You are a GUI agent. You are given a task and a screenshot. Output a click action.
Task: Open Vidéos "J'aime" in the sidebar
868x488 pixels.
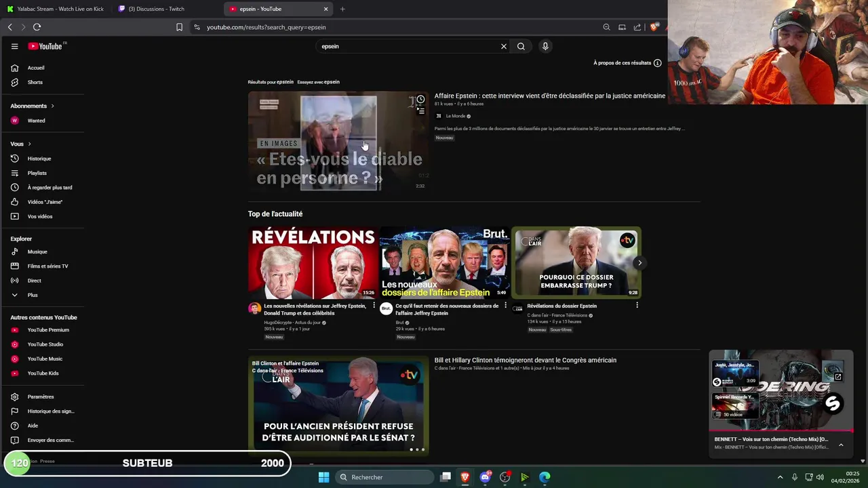(37, 202)
